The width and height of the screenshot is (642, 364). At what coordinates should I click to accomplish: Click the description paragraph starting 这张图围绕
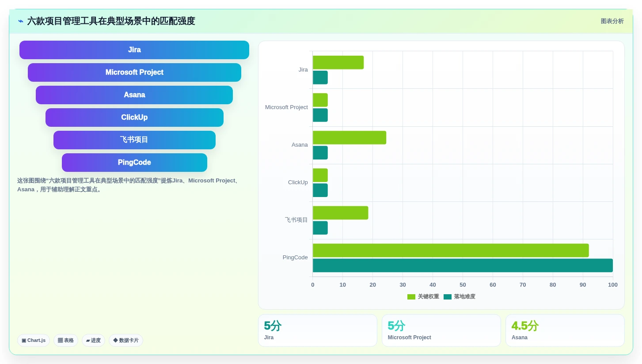[x=129, y=185]
